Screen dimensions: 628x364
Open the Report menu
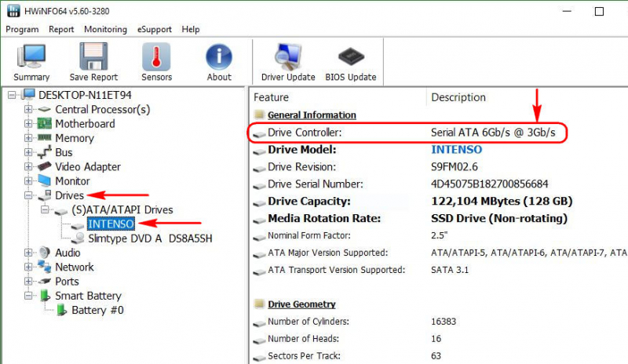(61, 29)
